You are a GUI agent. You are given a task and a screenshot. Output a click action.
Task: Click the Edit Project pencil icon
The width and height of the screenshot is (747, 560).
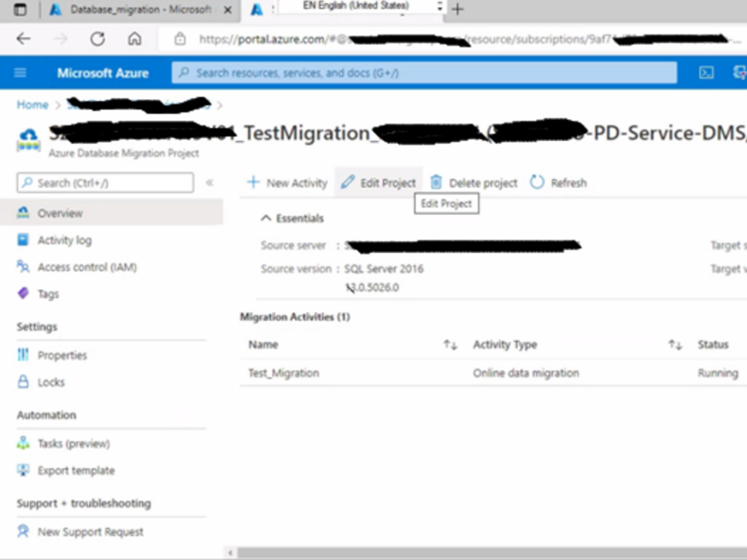pos(347,182)
